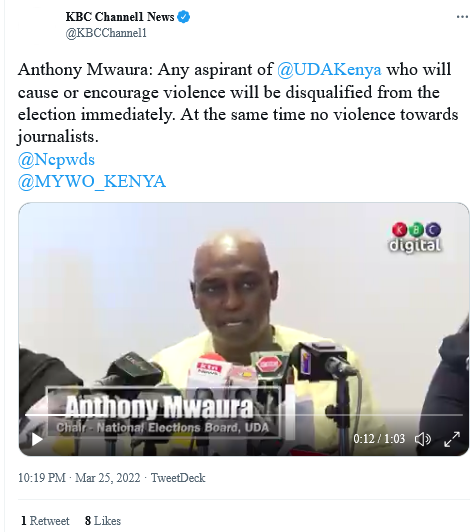This screenshot has height=532, width=476.
Task: Expand video to fullscreen
Action: (x=452, y=439)
